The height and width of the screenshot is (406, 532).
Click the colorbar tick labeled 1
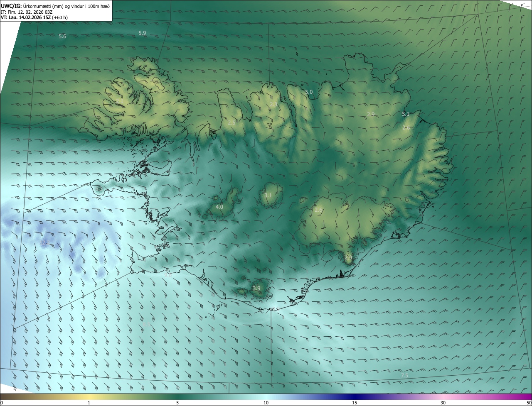pos(89,403)
